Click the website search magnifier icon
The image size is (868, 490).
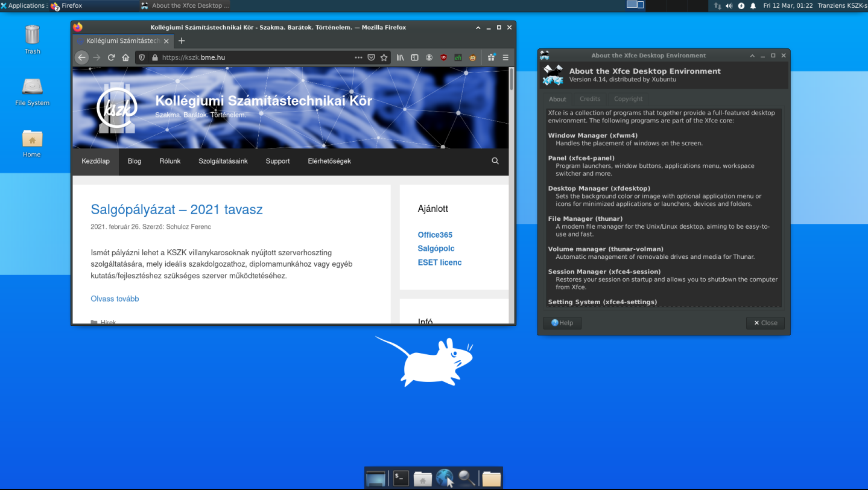[495, 161]
